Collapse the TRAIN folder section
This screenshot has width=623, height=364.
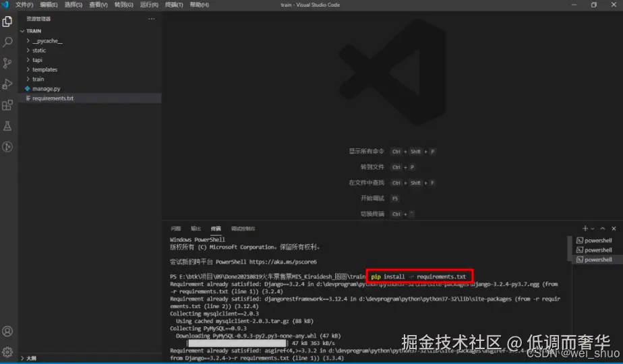click(x=90, y=31)
